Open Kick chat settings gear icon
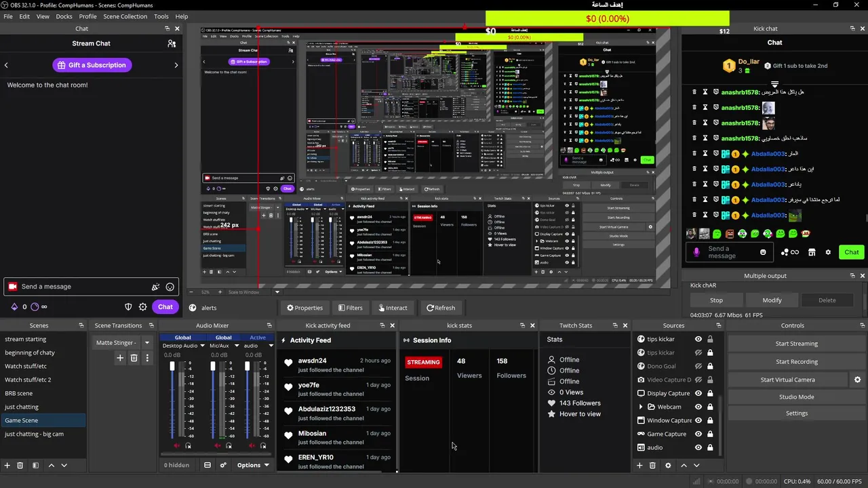The width and height of the screenshot is (868, 488). [x=828, y=252]
